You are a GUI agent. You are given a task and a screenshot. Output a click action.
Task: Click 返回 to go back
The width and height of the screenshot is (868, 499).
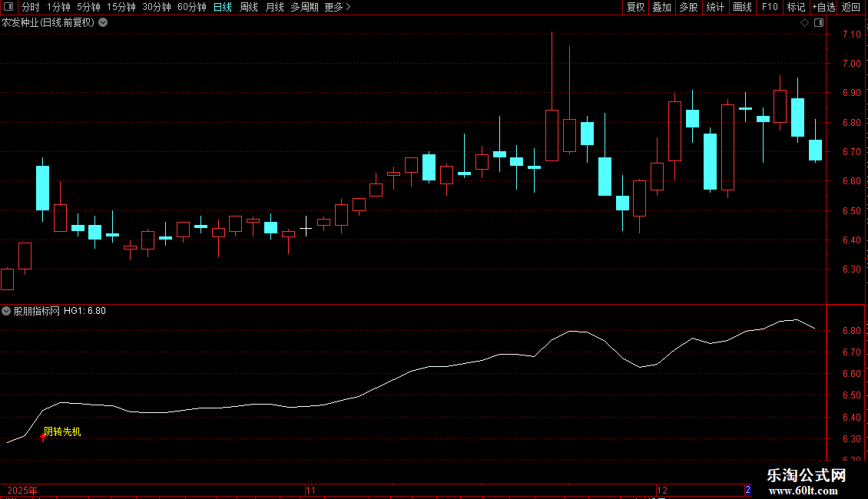[x=851, y=7]
